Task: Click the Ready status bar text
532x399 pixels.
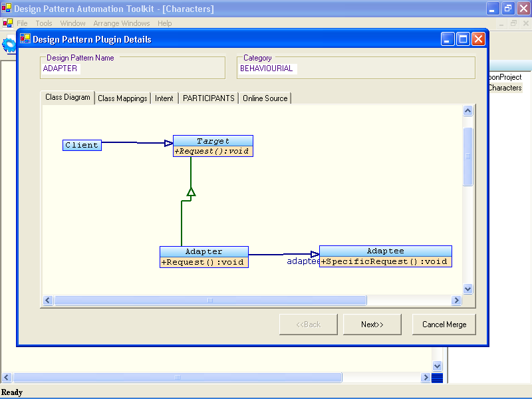Action: tap(12, 392)
